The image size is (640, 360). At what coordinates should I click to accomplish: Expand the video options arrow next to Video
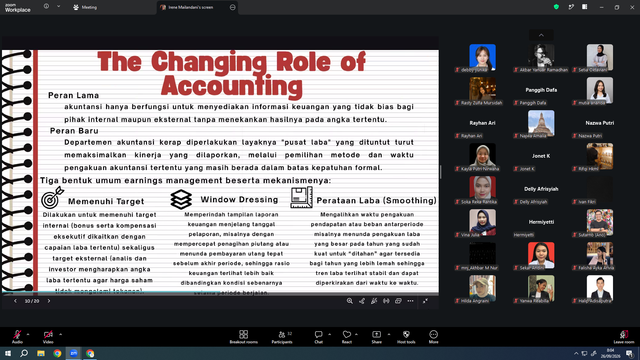(60, 334)
